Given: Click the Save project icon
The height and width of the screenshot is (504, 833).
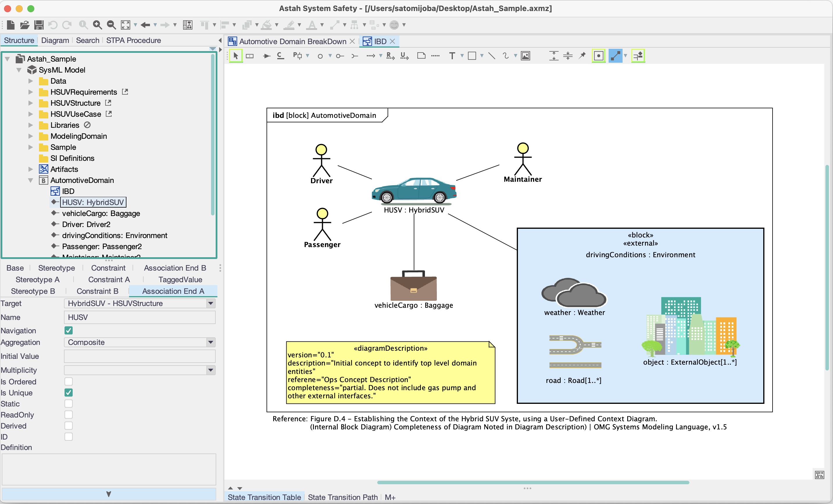Looking at the screenshot, I should click(39, 25).
